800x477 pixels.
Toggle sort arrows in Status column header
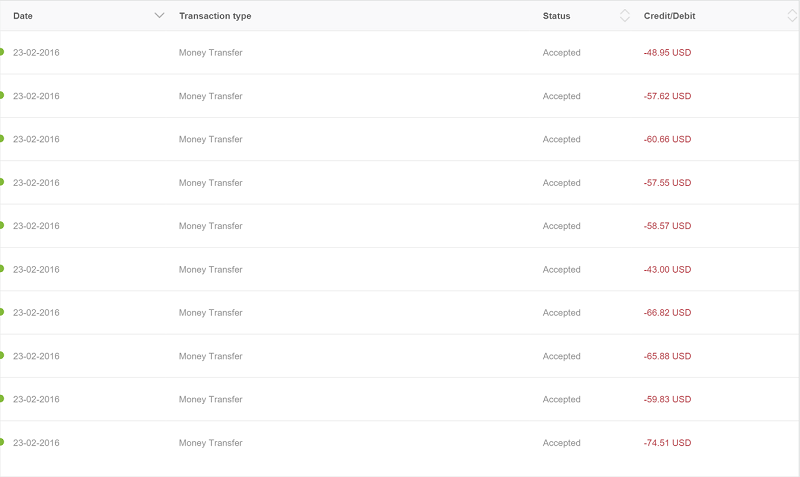click(624, 16)
